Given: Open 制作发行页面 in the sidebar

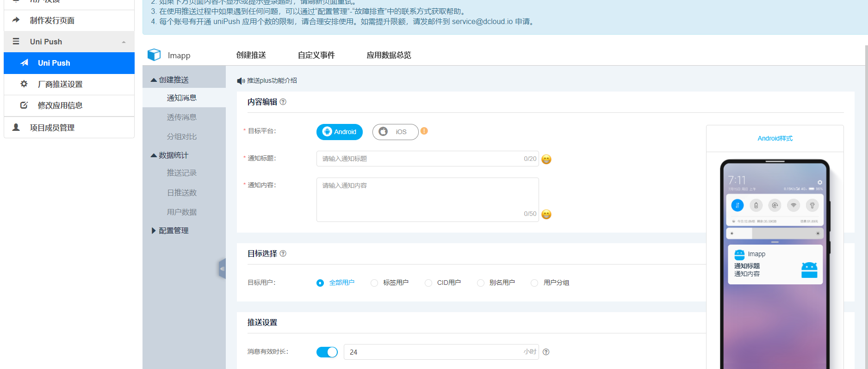Looking at the screenshot, I should (x=69, y=20).
